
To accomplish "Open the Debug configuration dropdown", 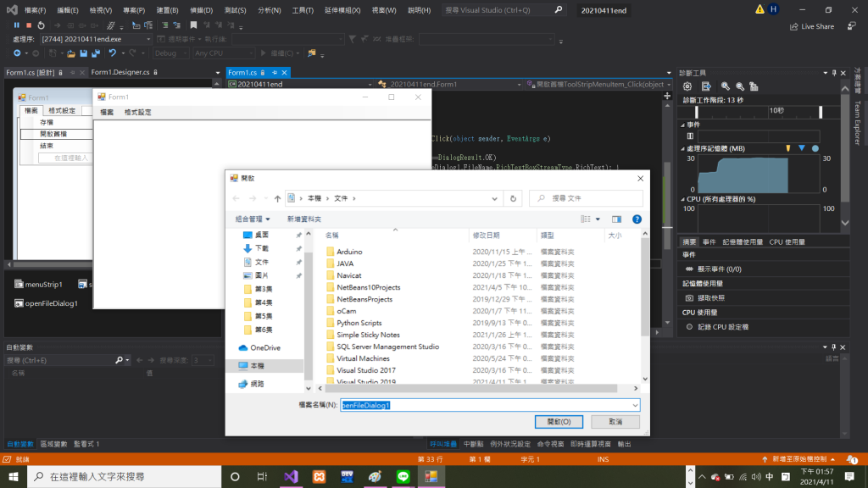I will (x=185, y=53).
